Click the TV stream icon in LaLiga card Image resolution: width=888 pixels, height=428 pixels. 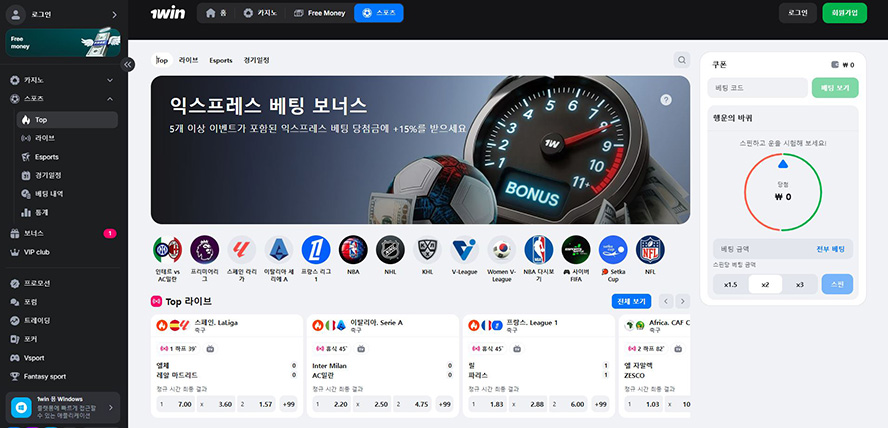click(210, 349)
